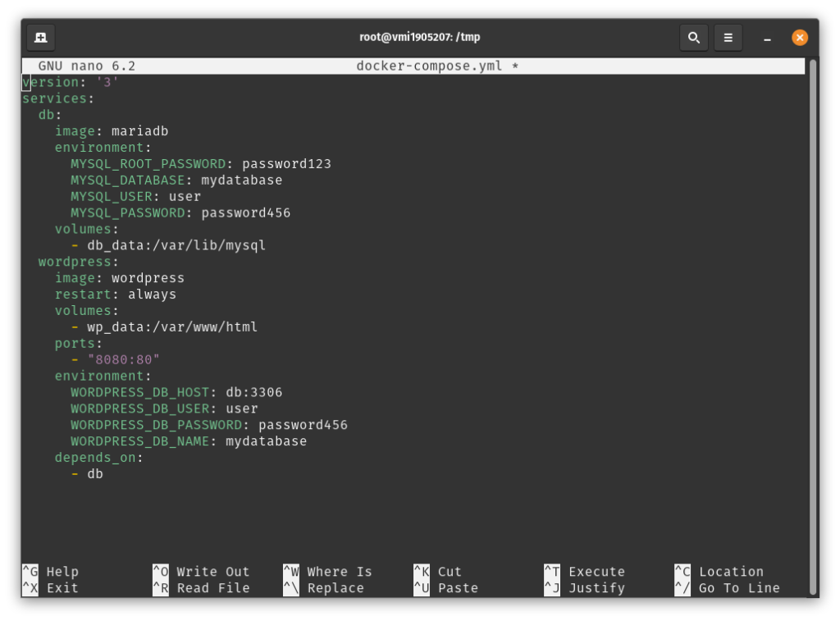840x621 pixels.
Task: Click the ^\ Replace shortcut
Action: [323, 588]
